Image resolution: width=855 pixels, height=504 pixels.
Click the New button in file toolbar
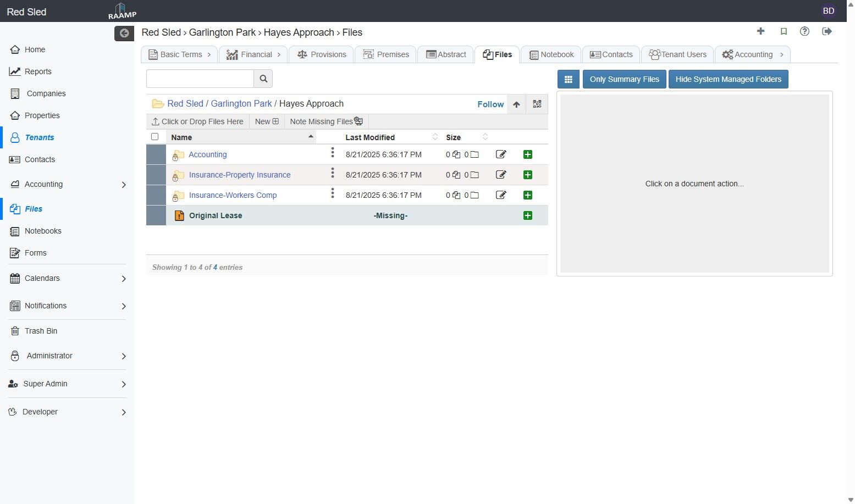pyautogui.click(x=267, y=121)
